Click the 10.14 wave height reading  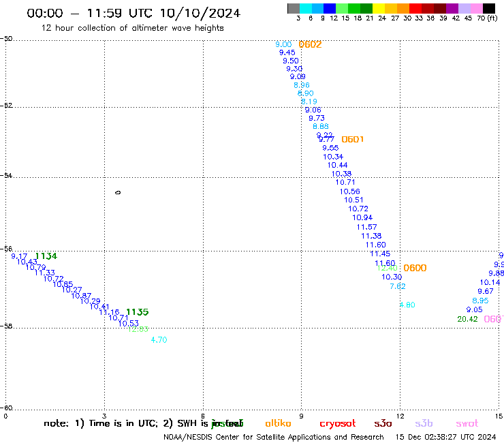[x=490, y=282]
